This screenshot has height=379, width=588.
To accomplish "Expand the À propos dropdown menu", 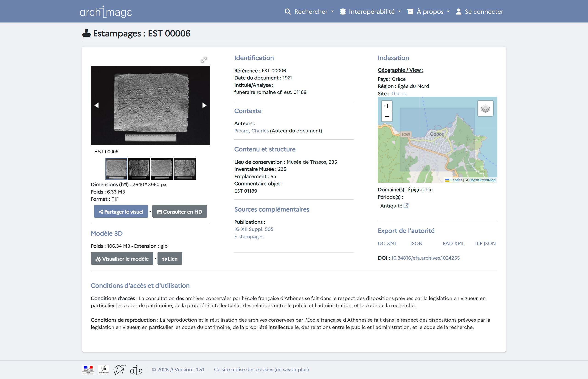I will tap(428, 11).
